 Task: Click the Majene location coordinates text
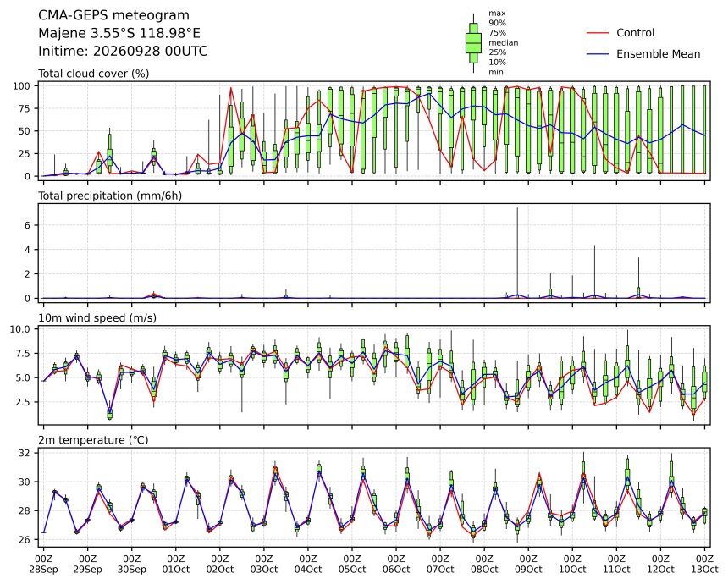(119, 33)
